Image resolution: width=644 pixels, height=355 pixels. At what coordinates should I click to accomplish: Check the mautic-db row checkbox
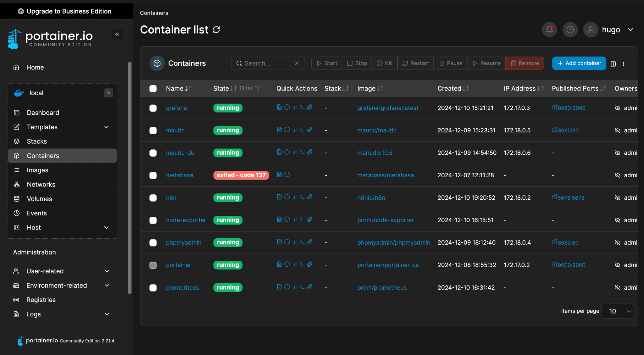153,153
